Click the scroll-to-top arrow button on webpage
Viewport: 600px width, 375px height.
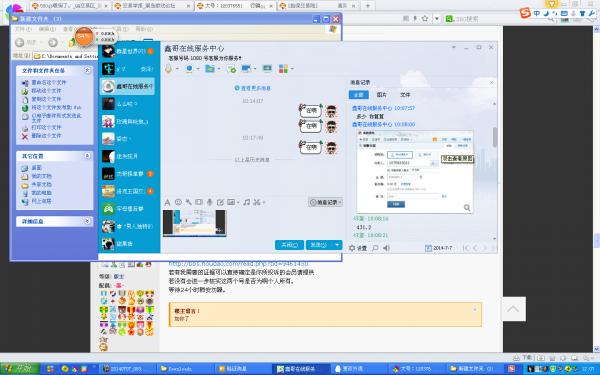[x=513, y=309]
